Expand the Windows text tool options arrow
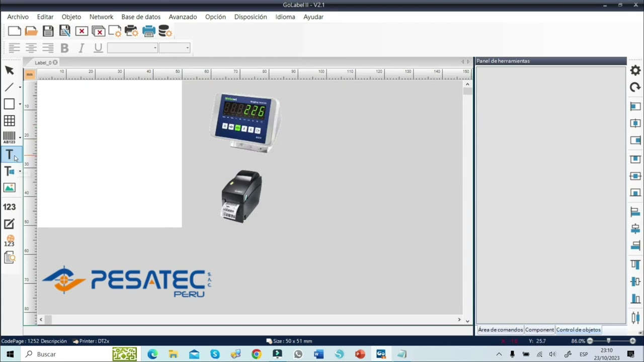Viewport: 644px width, 362px height. click(x=20, y=171)
